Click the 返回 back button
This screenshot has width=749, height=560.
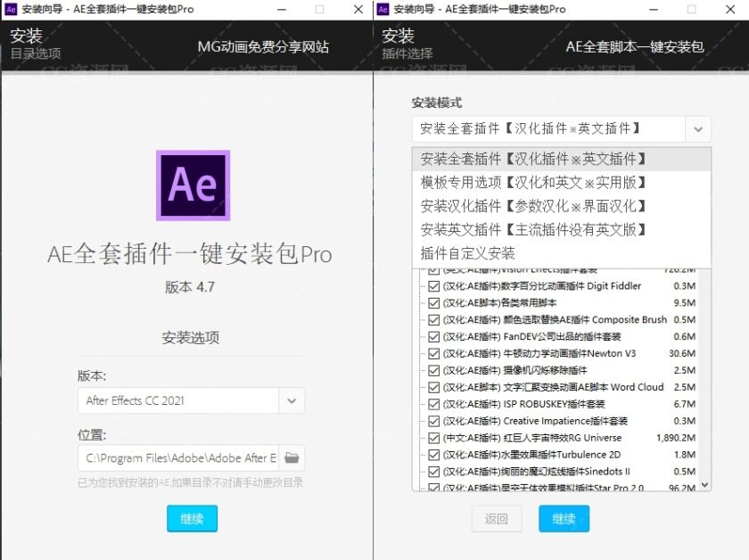tap(496, 519)
